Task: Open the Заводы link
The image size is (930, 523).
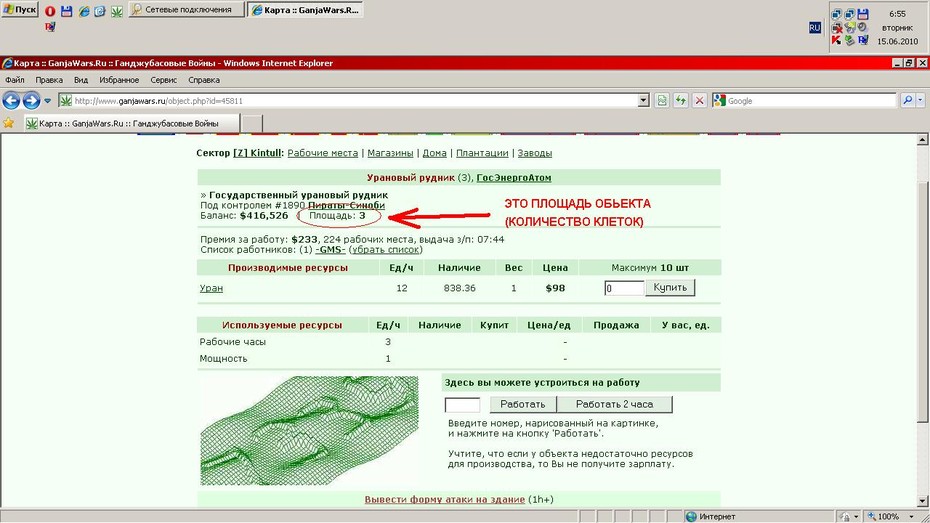Action: point(535,153)
